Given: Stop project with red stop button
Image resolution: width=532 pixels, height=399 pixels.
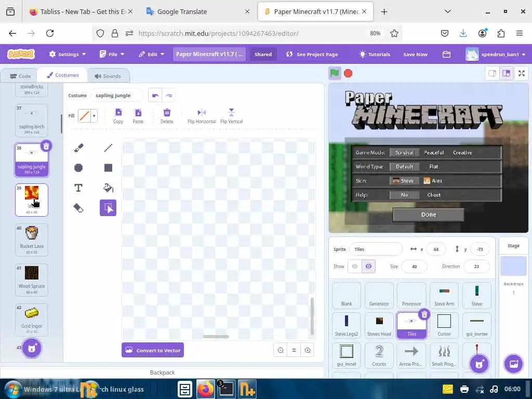Looking at the screenshot, I should point(348,73).
